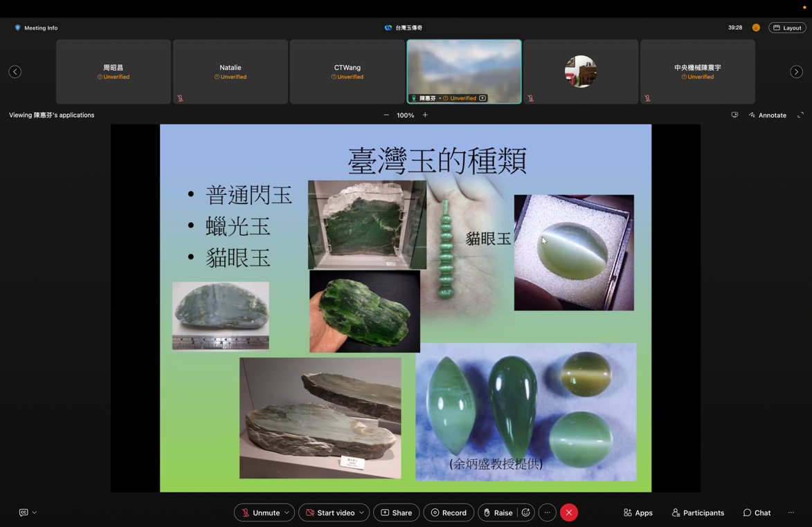Open the Apps panel
Viewport: 812px width, 527px height.
click(638, 512)
